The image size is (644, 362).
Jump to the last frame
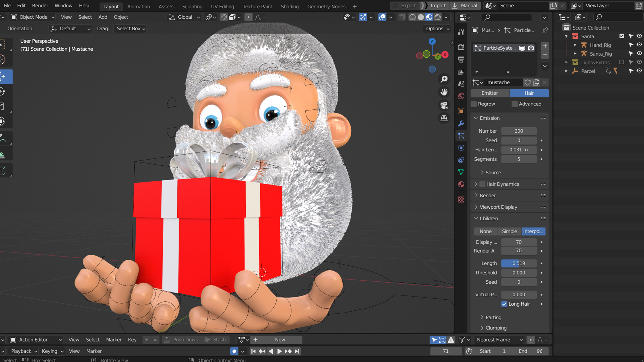(x=297, y=351)
